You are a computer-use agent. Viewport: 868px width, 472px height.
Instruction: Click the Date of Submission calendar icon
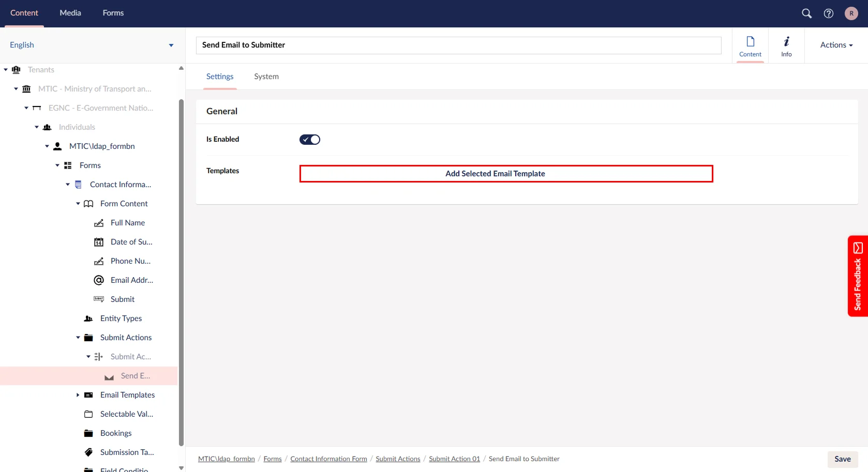99,242
